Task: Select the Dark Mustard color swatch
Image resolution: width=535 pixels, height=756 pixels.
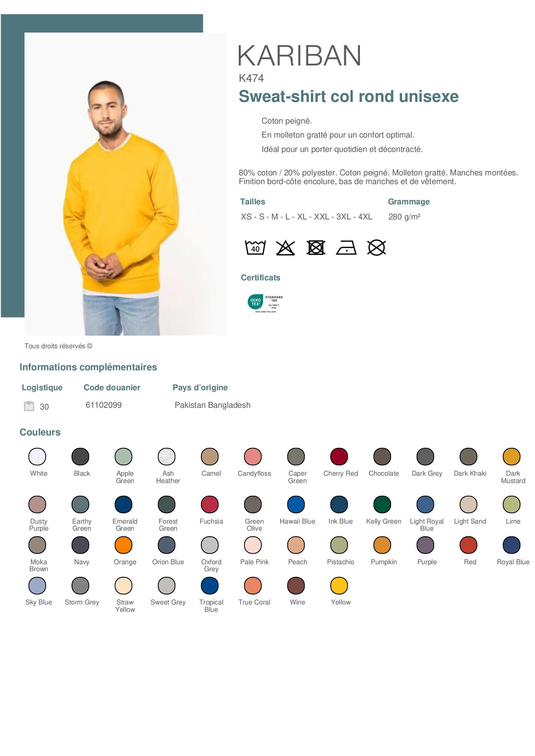Action: point(512,456)
